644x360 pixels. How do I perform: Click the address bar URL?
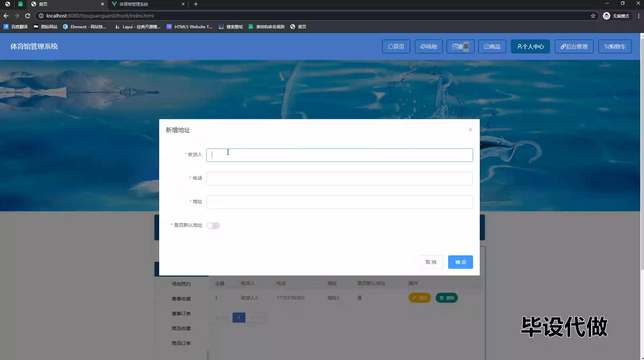(x=100, y=16)
